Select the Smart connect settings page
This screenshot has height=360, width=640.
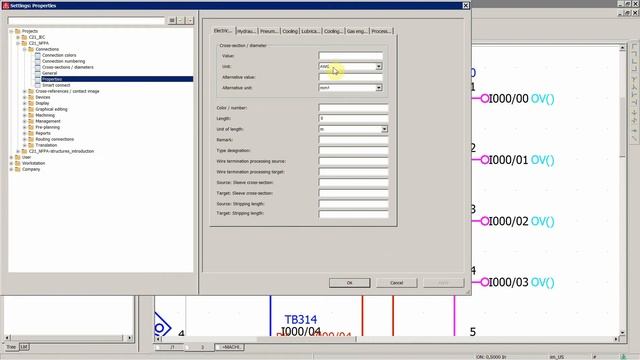click(x=56, y=85)
